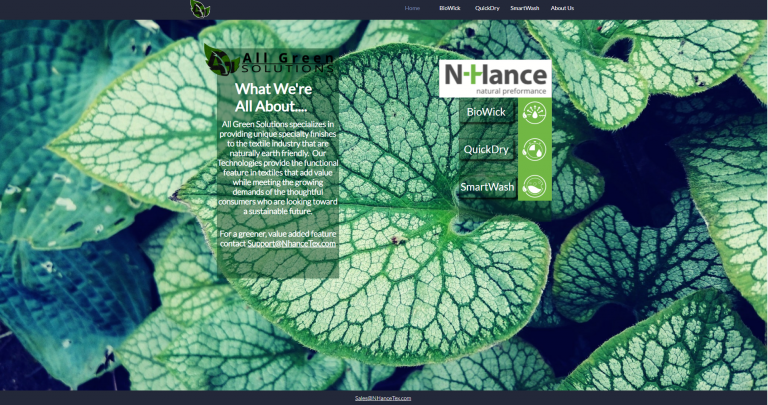Click the leaf logo in the header
This screenshot has width=768, height=405.
pyautogui.click(x=200, y=9)
